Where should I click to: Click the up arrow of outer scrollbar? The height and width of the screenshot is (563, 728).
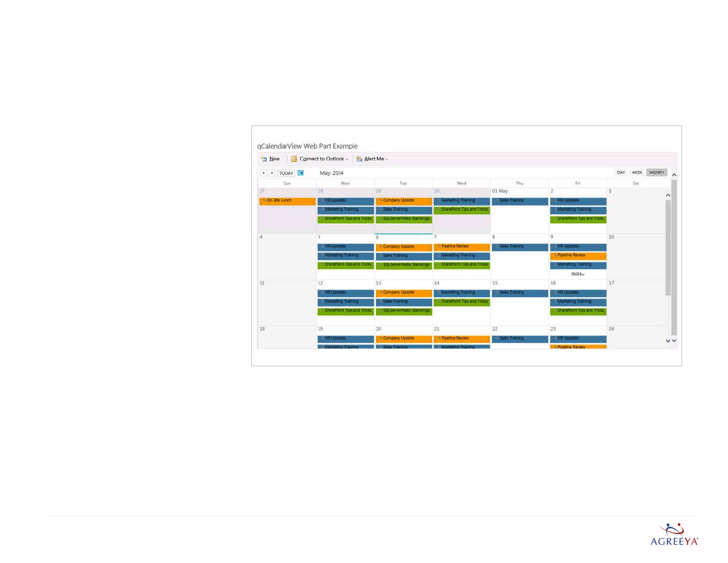(x=674, y=175)
